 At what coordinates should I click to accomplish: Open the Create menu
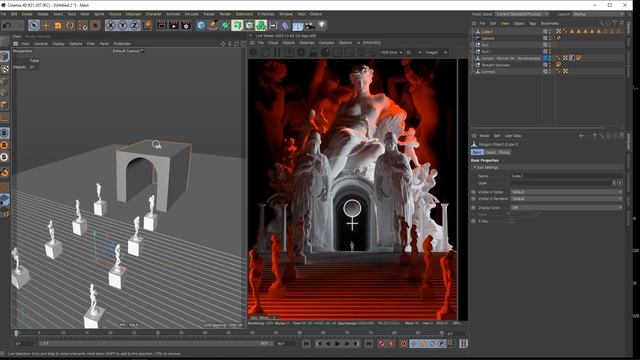[27, 14]
